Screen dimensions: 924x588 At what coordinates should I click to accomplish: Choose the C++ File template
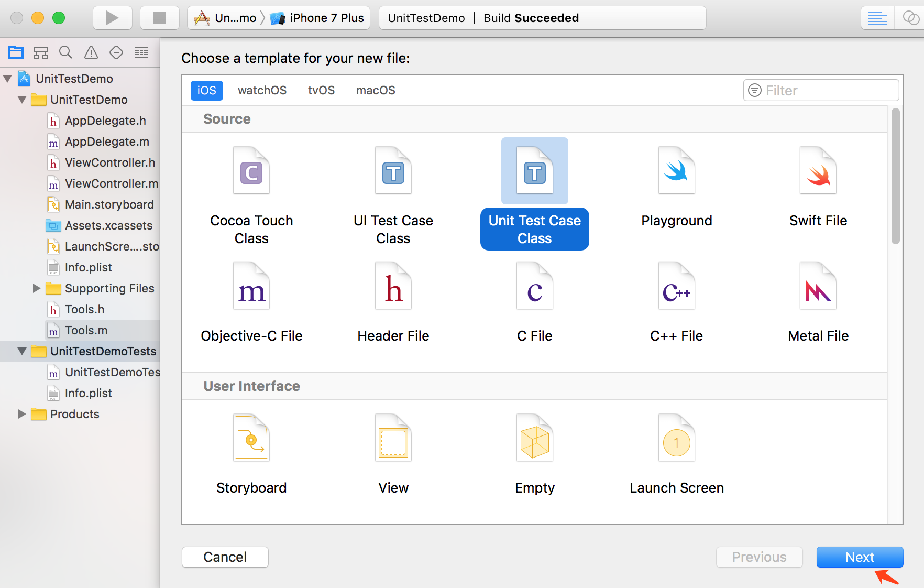point(677,302)
